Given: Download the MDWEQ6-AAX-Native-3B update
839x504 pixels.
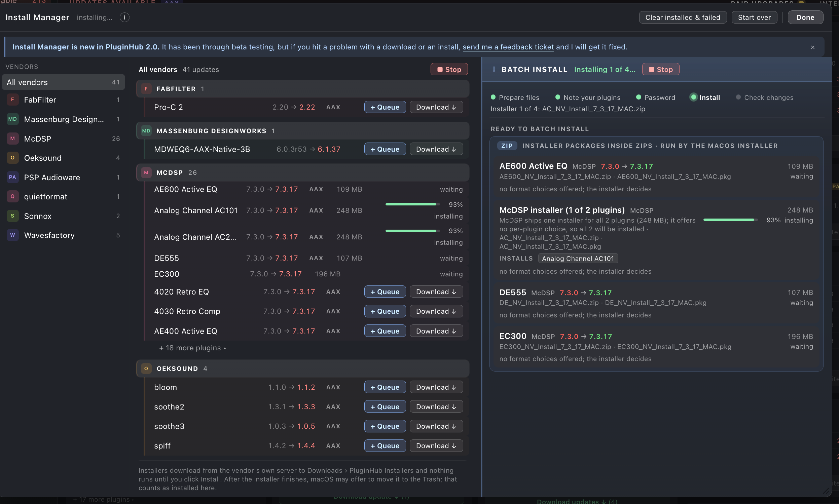Looking at the screenshot, I should point(436,149).
